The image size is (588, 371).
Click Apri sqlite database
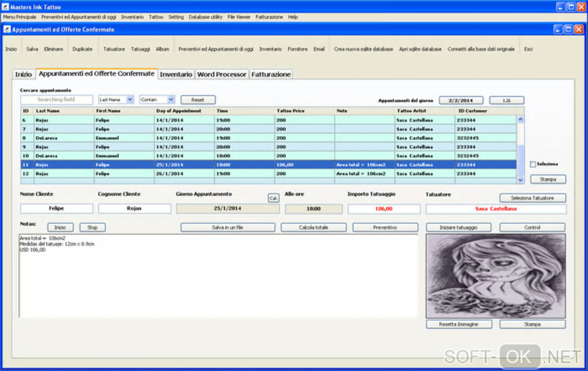click(420, 49)
